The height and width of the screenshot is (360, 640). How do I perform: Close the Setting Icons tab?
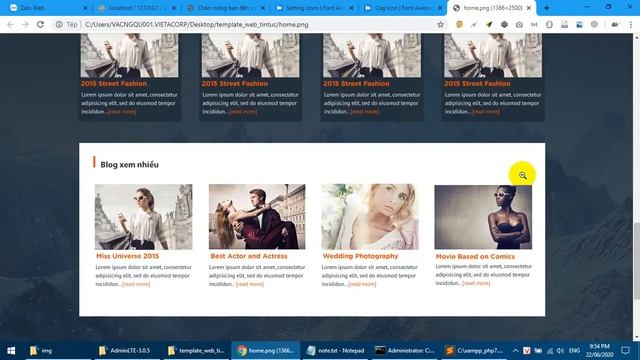(x=351, y=8)
